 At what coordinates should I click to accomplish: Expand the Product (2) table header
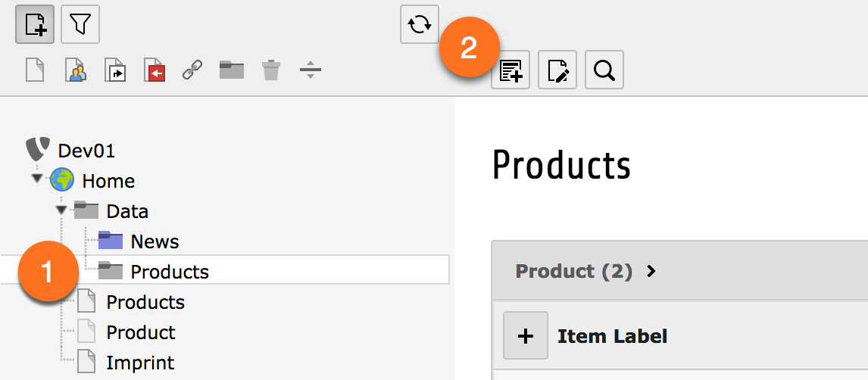tap(651, 271)
